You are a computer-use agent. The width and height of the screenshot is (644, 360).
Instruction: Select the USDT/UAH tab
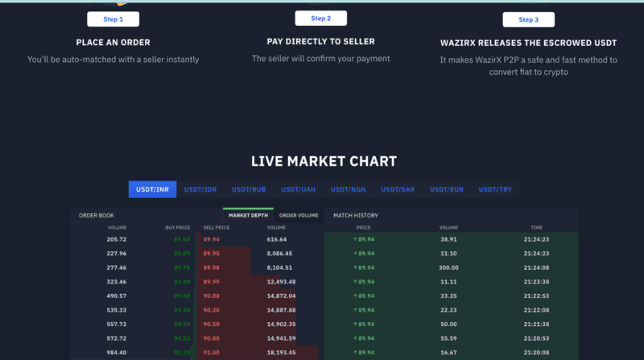click(298, 189)
